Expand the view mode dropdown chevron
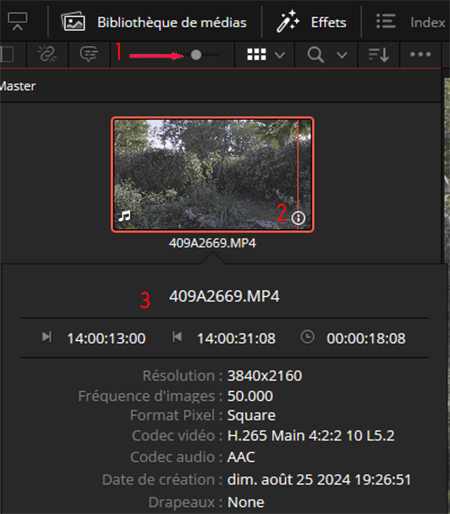This screenshot has height=514, width=450. click(280, 55)
